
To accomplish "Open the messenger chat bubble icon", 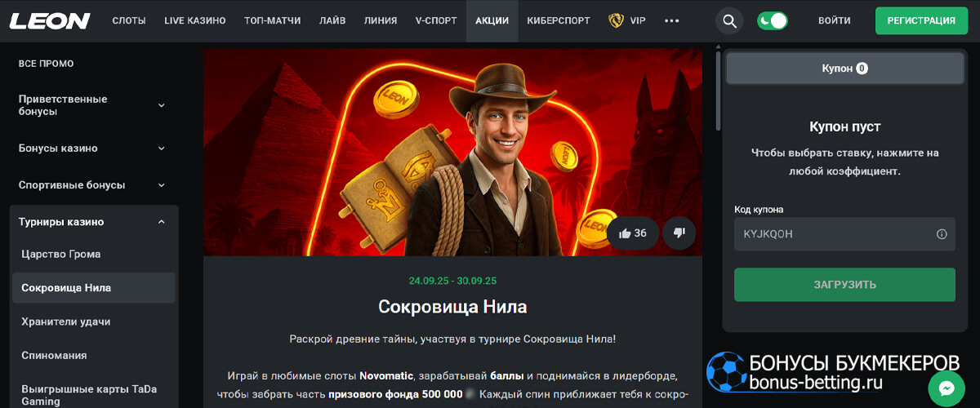I will point(947,388).
